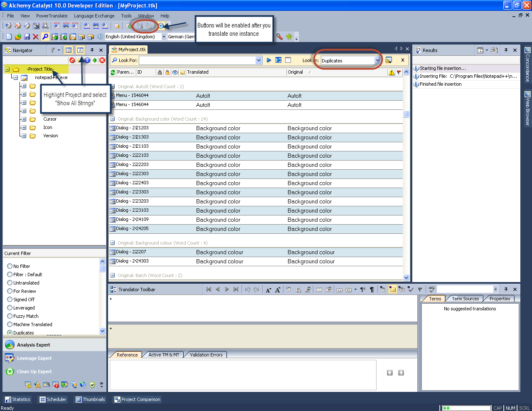This screenshot has height=411, width=532.
Task: Click the Translator Toolbar first segment icon
Action: tap(209, 290)
